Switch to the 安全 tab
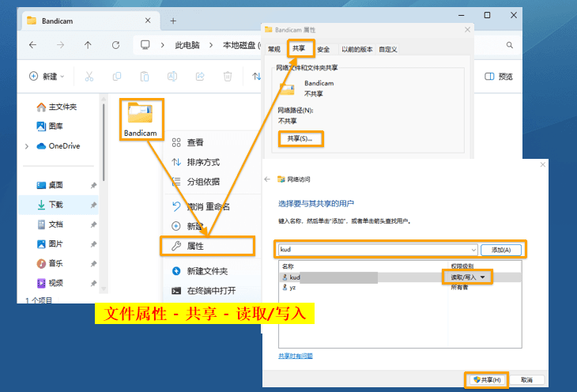The height and width of the screenshot is (392, 577). (323, 49)
